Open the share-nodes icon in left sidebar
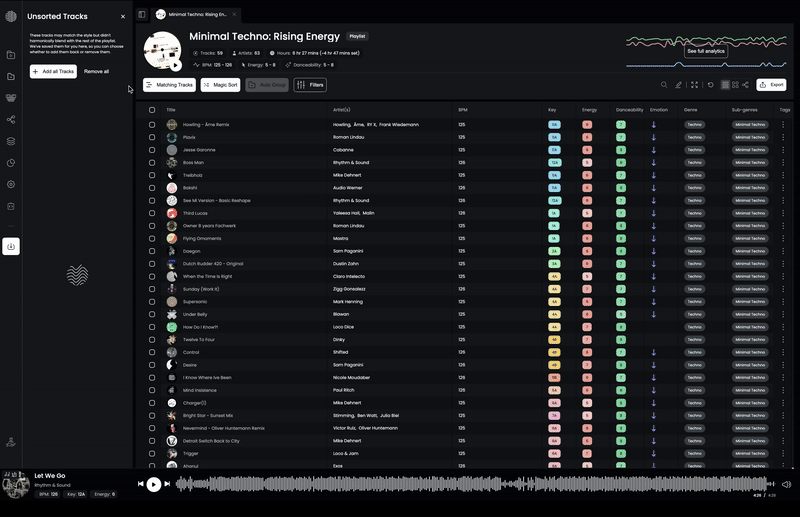 [11, 119]
